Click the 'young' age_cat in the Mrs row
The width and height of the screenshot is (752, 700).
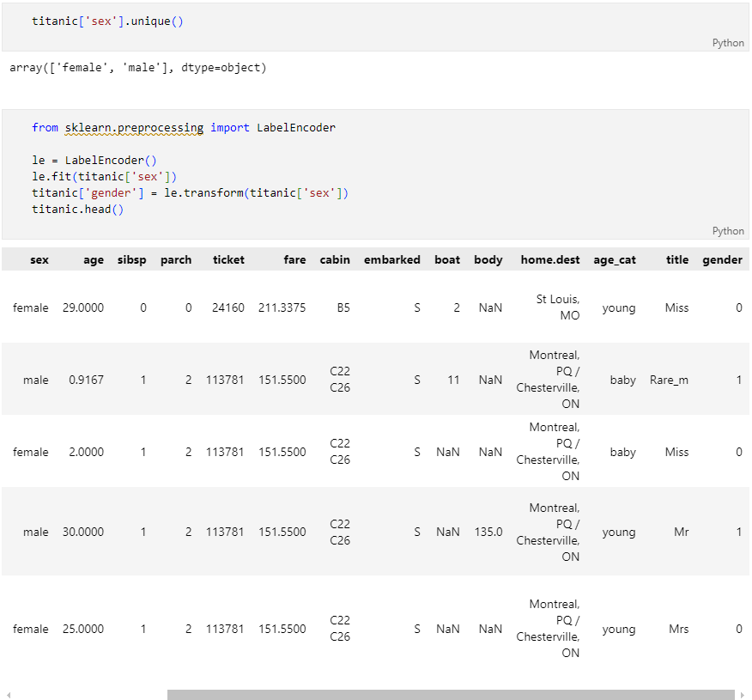(619, 629)
